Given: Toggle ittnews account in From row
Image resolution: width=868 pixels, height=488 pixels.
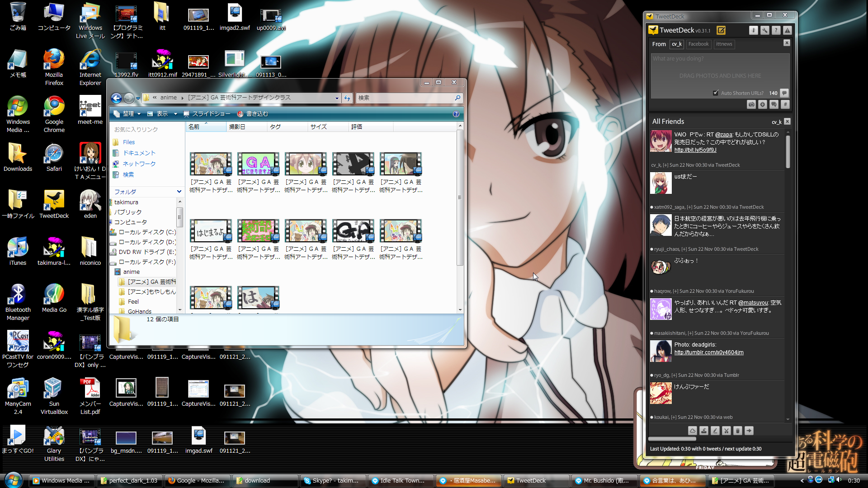Looking at the screenshot, I should point(724,44).
